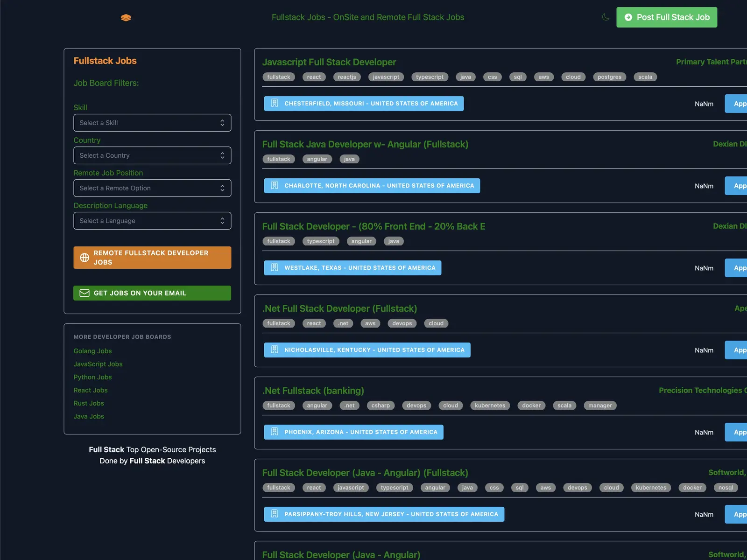Click the Nicholasville, Kentucky location badge
Viewport: 747px width, 560px height.
coord(367,350)
